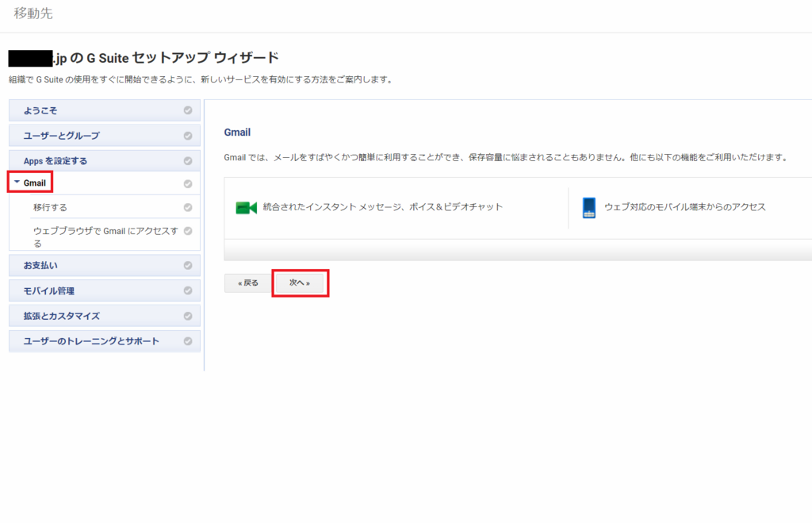Click the 次へ button
812x523 pixels.
point(300,283)
